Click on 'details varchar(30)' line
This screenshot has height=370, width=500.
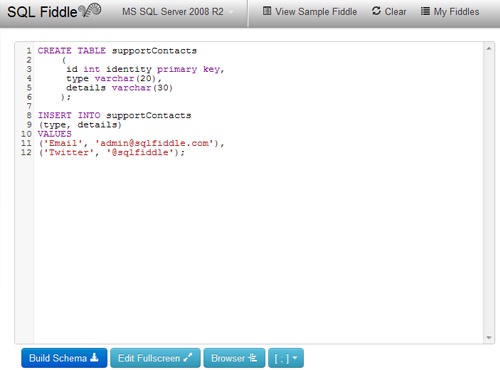[x=119, y=88]
